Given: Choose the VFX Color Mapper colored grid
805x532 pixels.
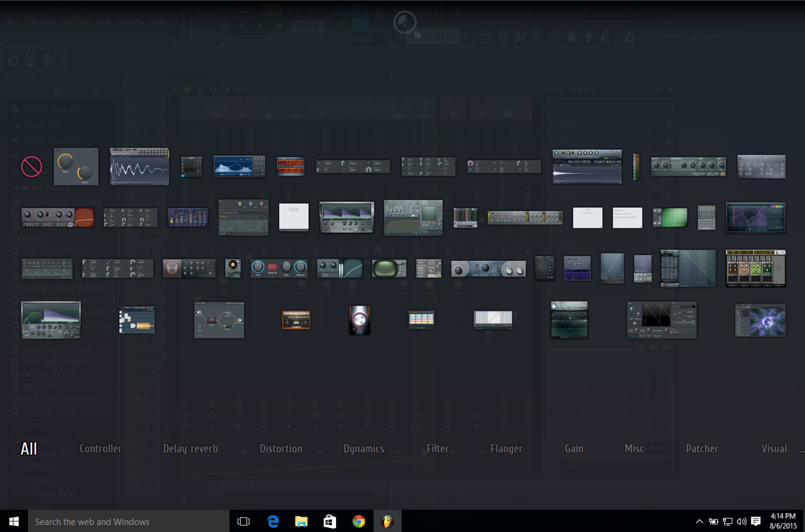Looking at the screenshot, I should 421,320.
